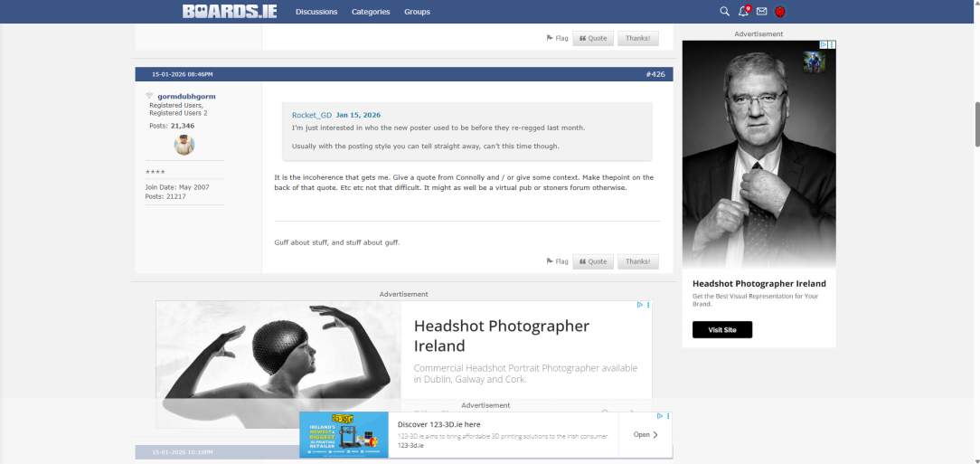Click the page vertical scrollbar thumb
The image size is (980, 464).
click(977, 124)
